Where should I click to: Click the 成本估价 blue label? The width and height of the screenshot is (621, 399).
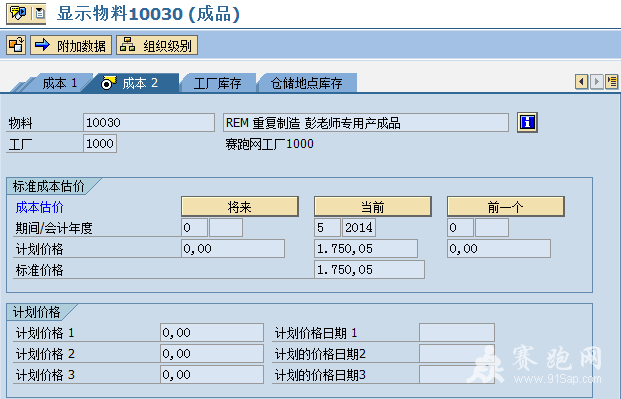click(x=40, y=207)
